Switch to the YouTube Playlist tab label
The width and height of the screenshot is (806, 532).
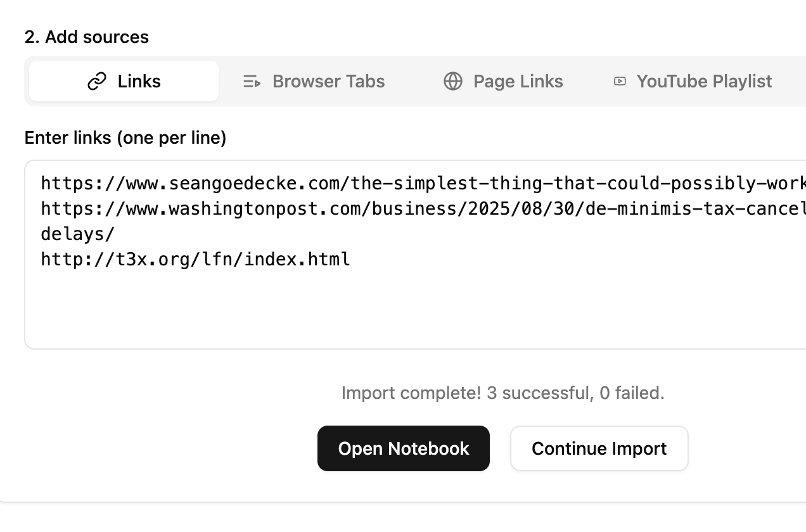coord(704,82)
